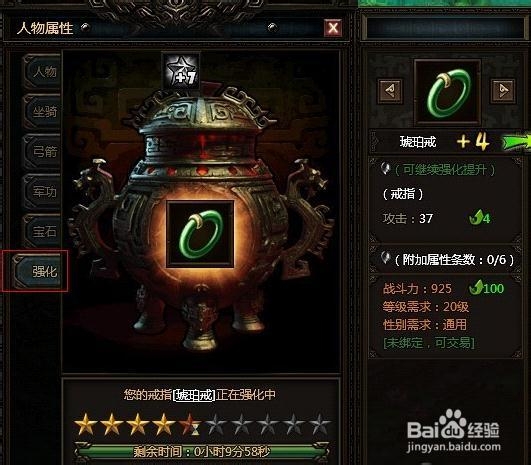Click the +7 star enhancement icon
This screenshot has width=531, height=465.
(x=181, y=72)
